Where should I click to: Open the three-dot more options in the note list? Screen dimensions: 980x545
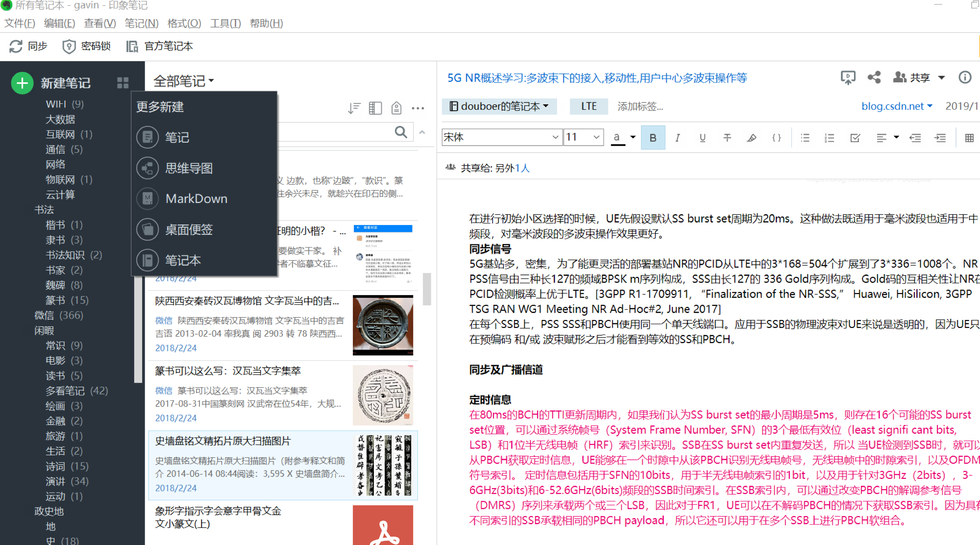[418, 108]
